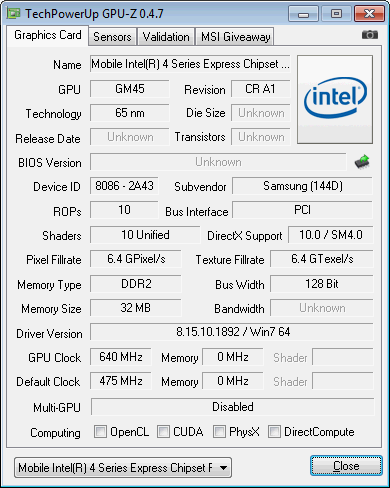Click the Subvendor field Samsung (144D)

tap(302, 186)
